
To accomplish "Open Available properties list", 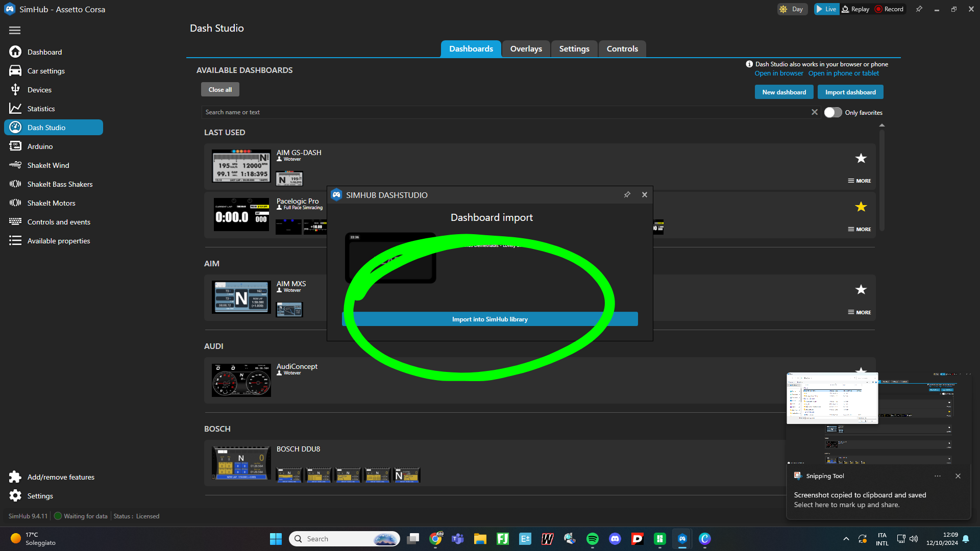I will tap(54, 241).
